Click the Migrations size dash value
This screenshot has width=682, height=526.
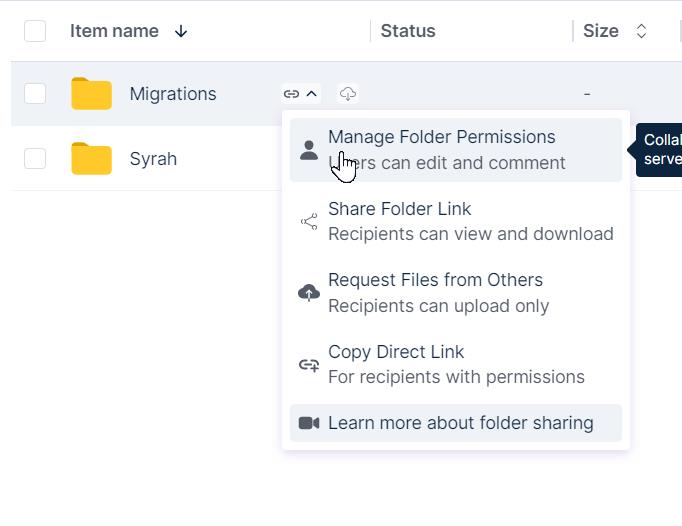pyautogui.click(x=587, y=94)
